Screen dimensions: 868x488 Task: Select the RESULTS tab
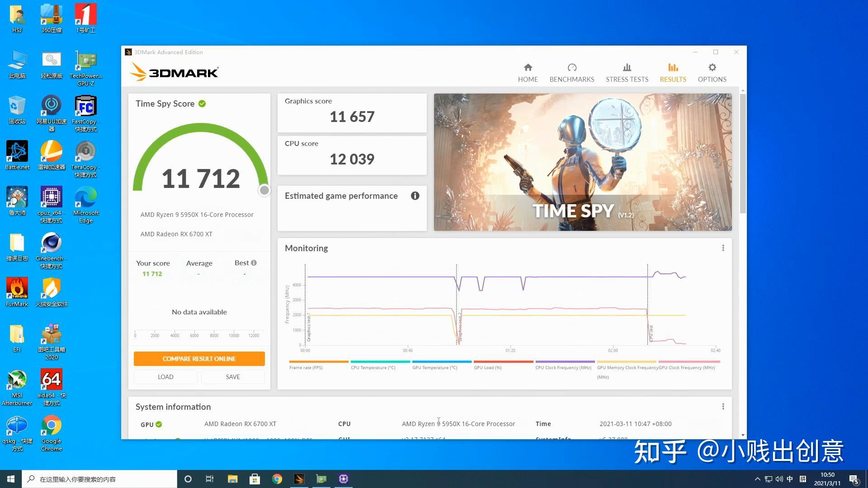pos(673,73)
